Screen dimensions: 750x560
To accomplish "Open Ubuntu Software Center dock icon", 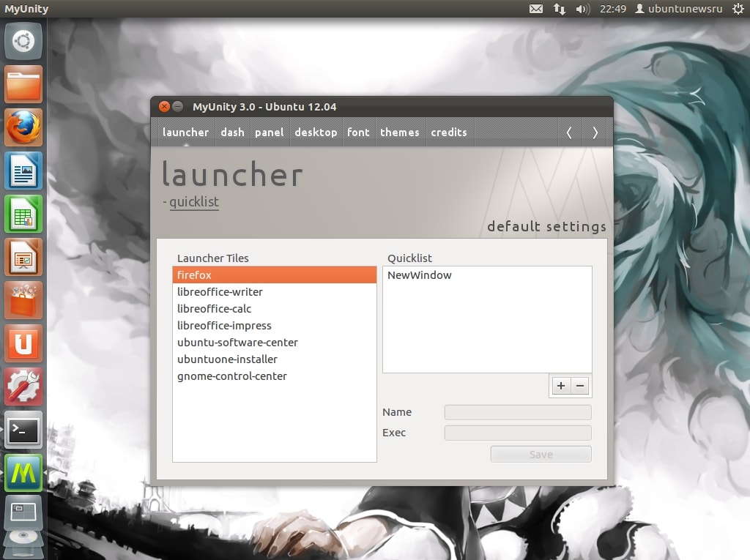I will (x=23, y=300).
